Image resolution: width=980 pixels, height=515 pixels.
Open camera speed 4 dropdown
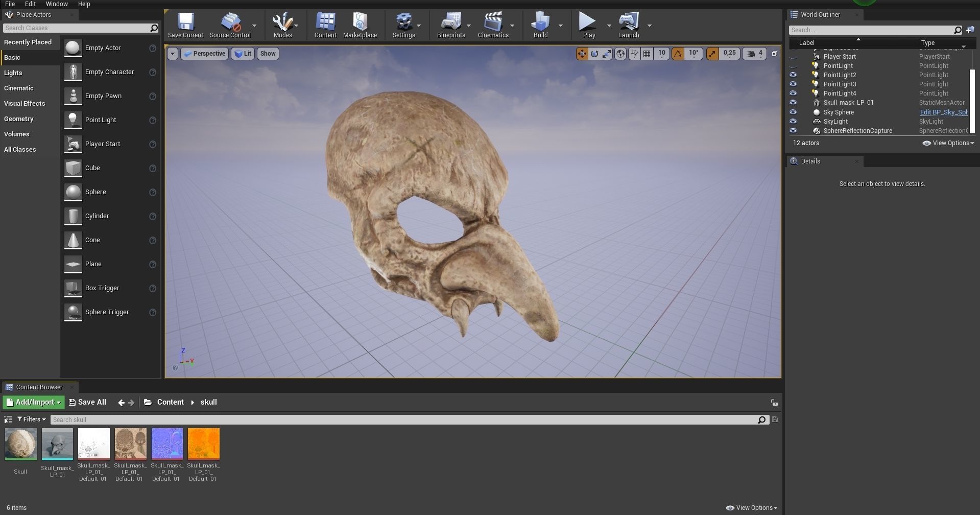pos(755,54)
